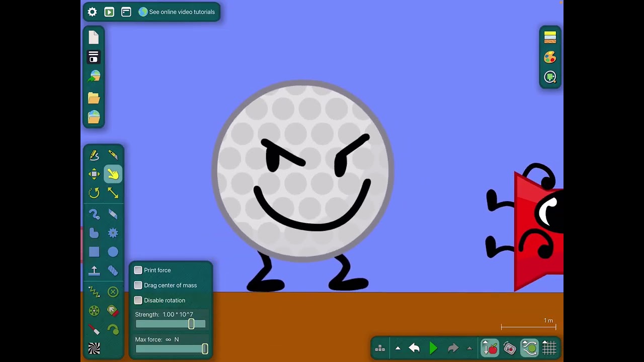Toggle the grid icon

coord(549,348)
